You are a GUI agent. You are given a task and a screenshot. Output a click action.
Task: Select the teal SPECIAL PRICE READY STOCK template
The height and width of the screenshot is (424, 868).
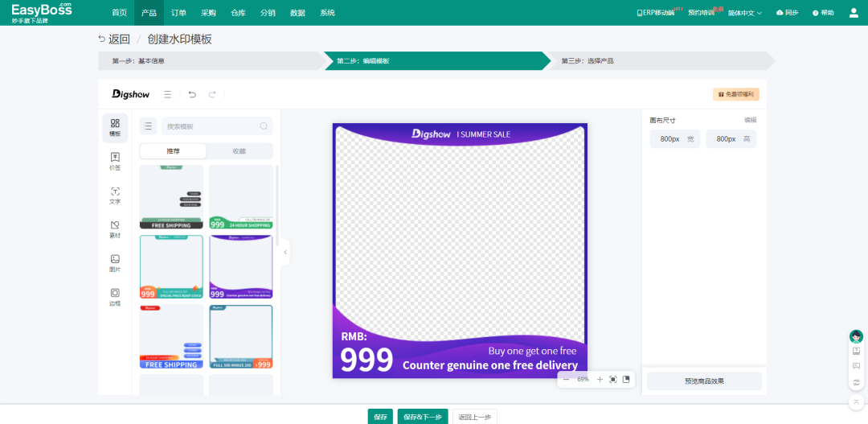pyautogui.click(x=172, y=266)
